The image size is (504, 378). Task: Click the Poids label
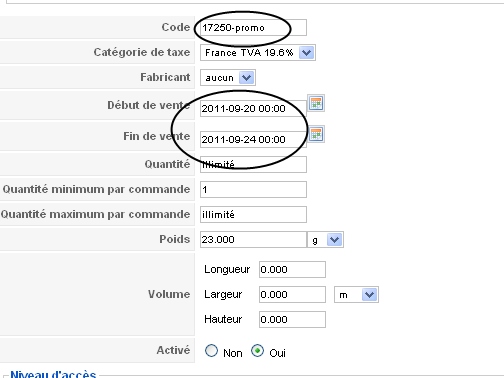175,239
